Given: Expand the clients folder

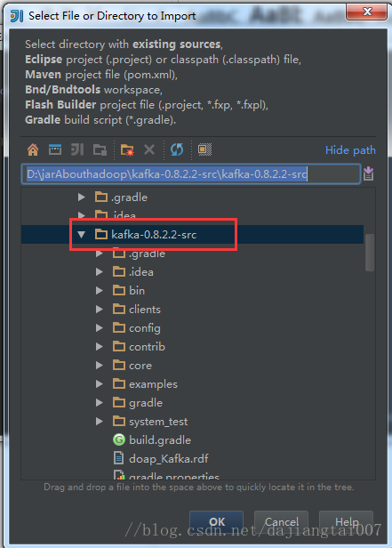Looking at the screenshot, I should click(x=100, y=310).
